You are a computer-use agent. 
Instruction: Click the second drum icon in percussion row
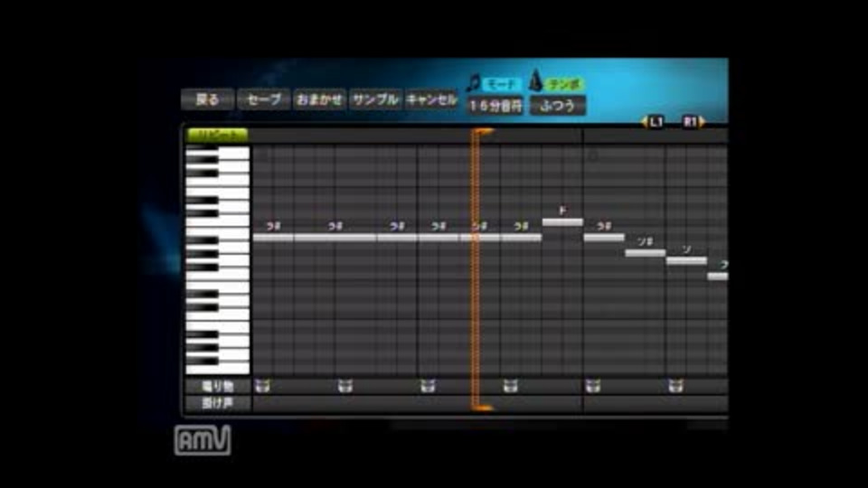point(344,386)
